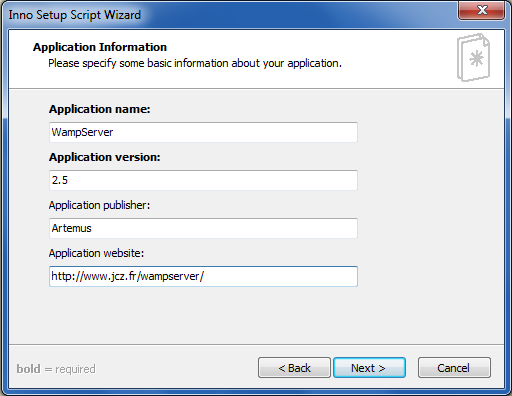The height and width of the screenshot is (396, 512).
Task: Edit the Application website URL field
Action: tap(203, 276)
